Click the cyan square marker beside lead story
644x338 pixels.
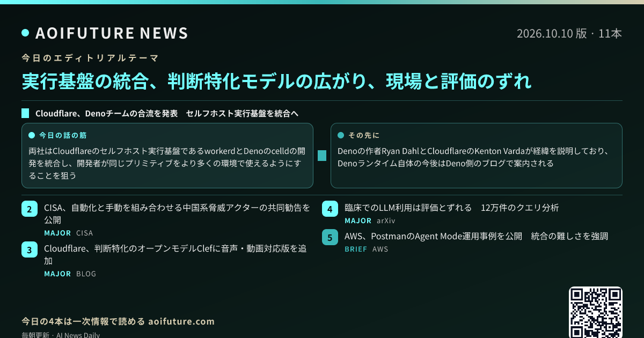(x=25, y=113)
